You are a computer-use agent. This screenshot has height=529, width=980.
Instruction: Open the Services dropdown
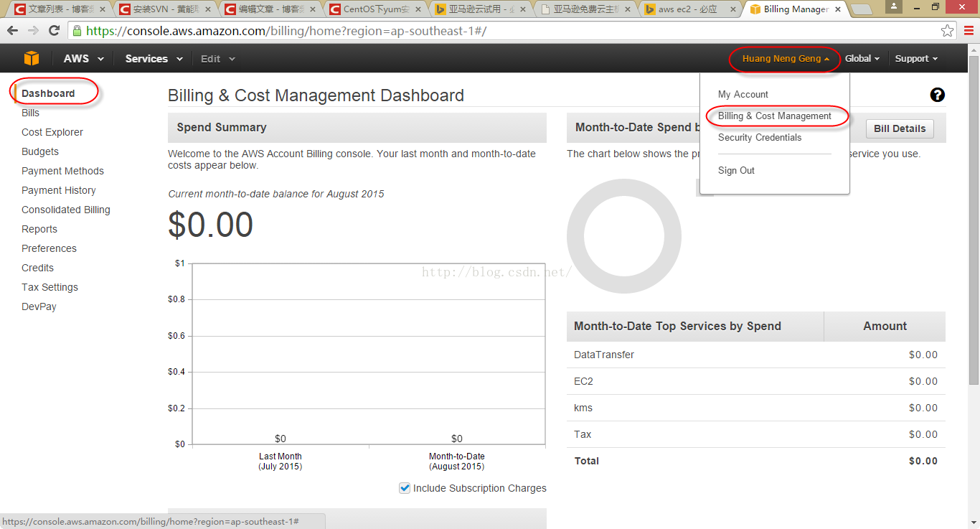tap(154, 59)
